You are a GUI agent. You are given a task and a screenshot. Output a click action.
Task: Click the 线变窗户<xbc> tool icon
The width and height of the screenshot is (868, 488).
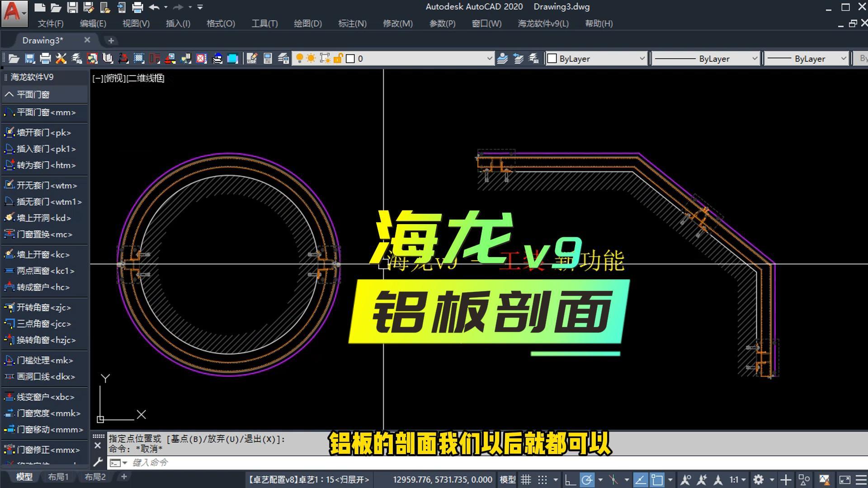(9, 397)
